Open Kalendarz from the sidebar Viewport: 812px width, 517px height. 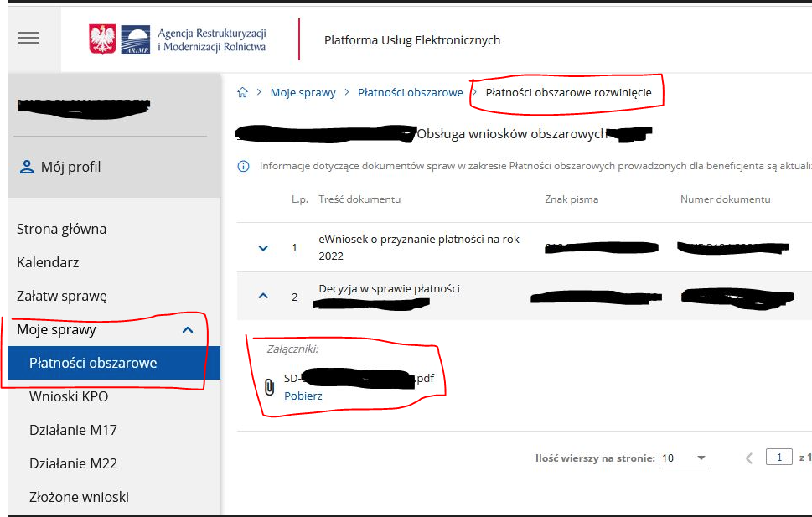tap(48, 262)
